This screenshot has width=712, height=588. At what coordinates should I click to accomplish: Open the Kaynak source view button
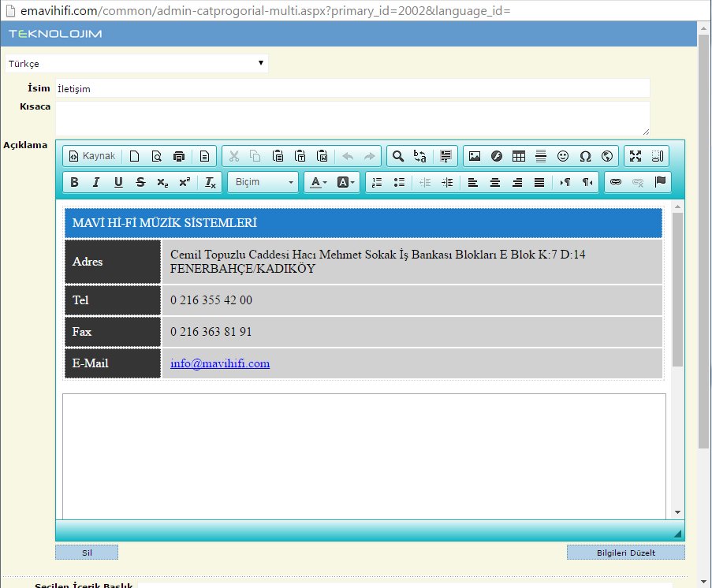coord(92,156)
